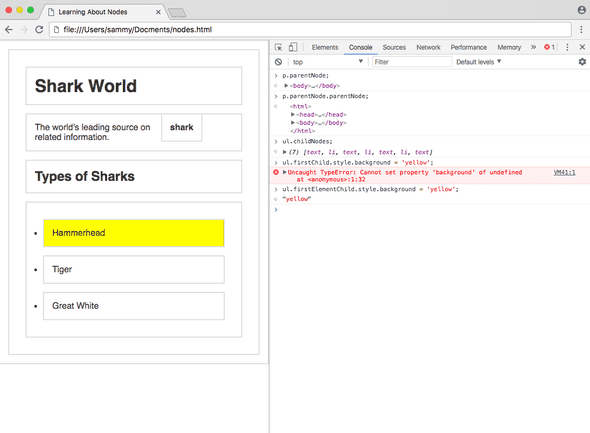
Task: Open the Default levels dropdown
Action: [479, 62]
